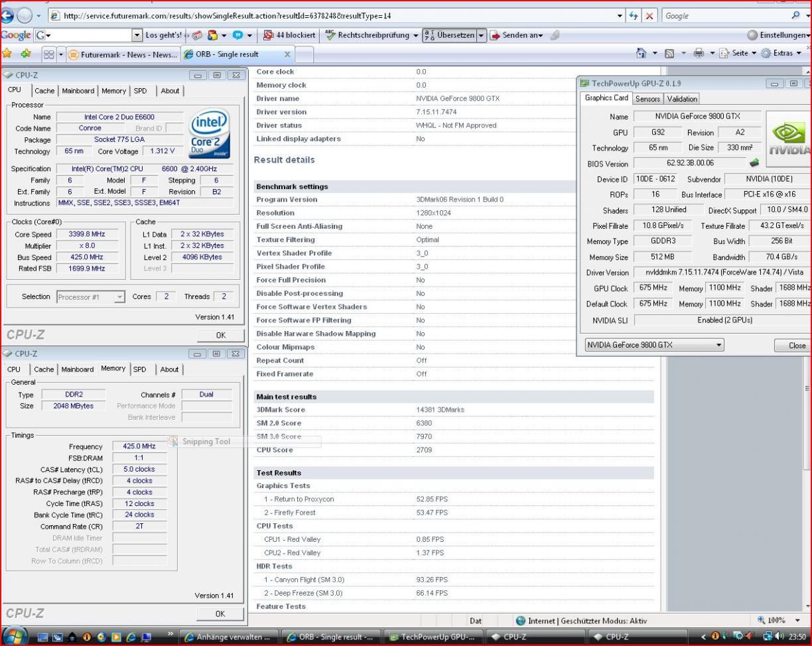Click the system clock showing 23:50
The image size is (812, 646).
797,637
